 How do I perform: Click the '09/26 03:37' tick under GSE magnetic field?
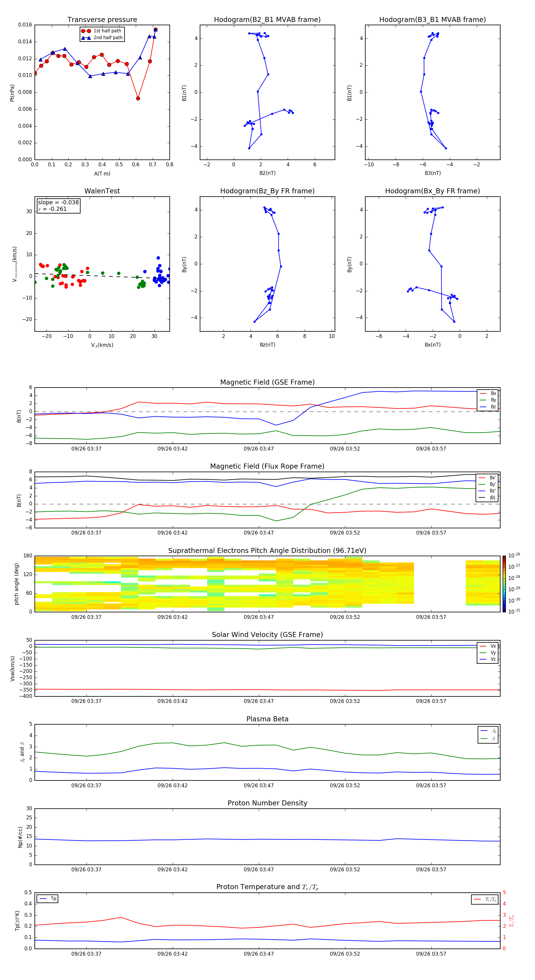(86, 449)
